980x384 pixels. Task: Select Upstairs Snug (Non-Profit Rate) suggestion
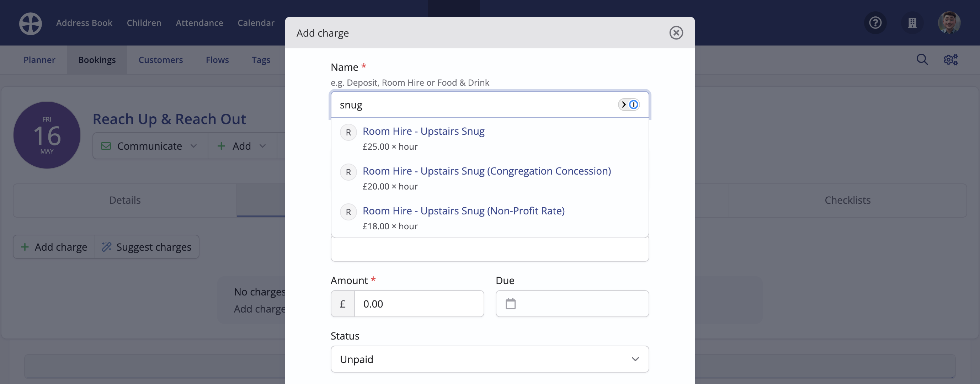click(x=490, y=218)
